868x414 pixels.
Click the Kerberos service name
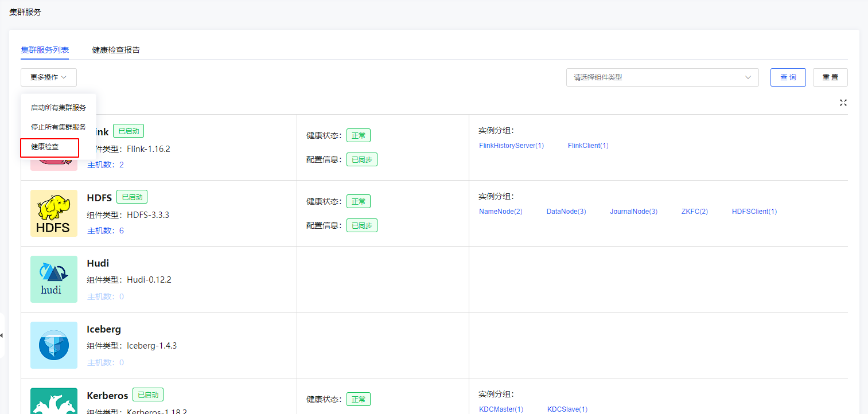[x=107, y=396]
